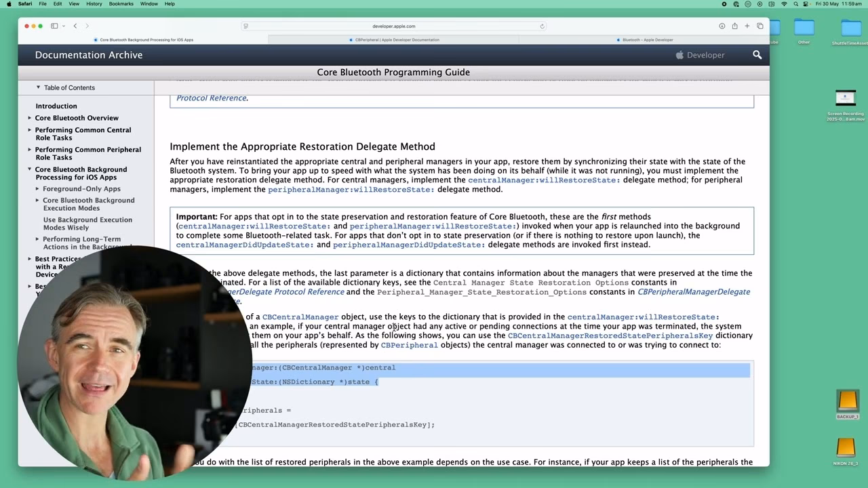Open a new tab with plus icon
This screenshot has width=868, height=488.
[747, 26]
